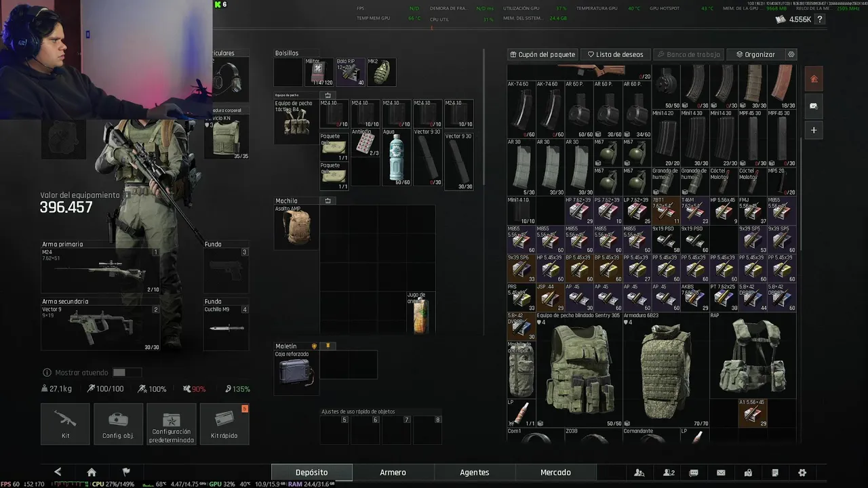Click quick-use slot number 5

pos(335,430)
